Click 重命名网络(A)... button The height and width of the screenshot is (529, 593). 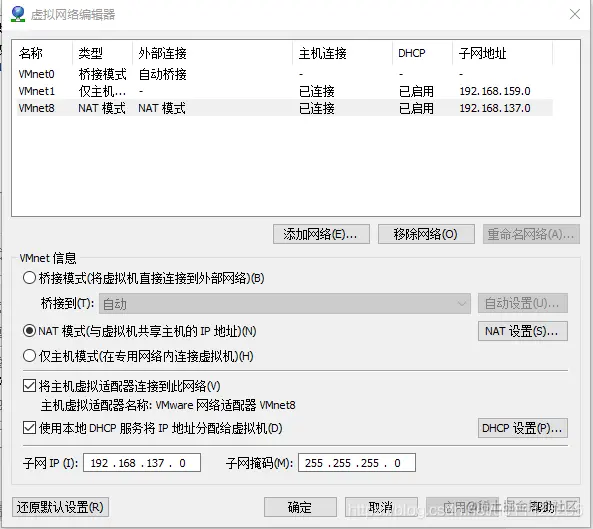tap(531, 234)
